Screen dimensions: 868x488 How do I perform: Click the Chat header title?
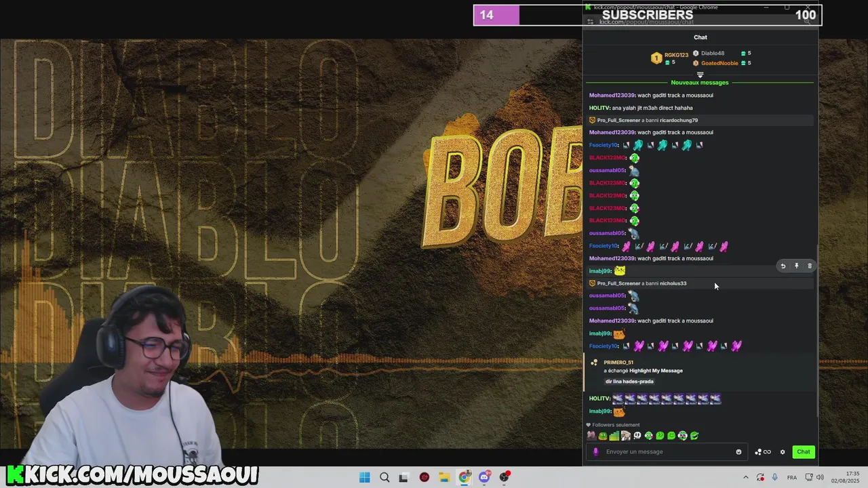tap(701, 37)
